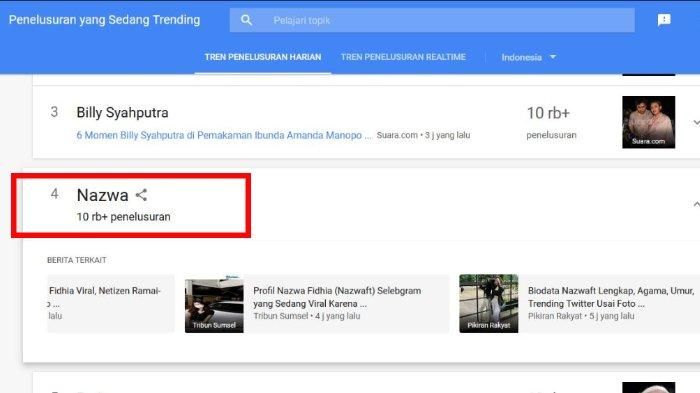Open the send feedback icon
The width and height of the screenshot is (700, 393).
[x=664, y=20]
